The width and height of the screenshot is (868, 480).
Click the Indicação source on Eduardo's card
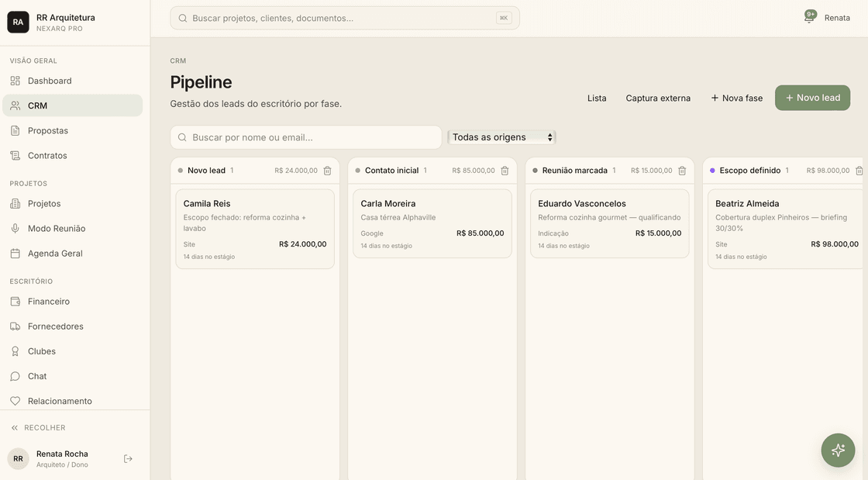click(553, 233)
